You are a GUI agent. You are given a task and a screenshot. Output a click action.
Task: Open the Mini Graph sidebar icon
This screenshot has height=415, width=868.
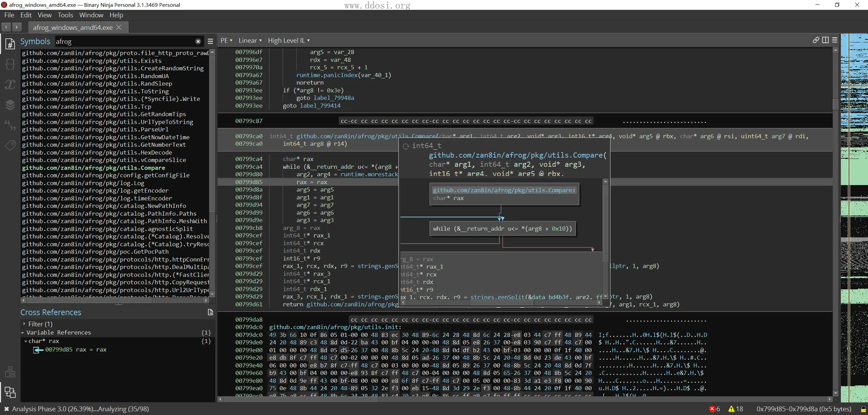[10, 372]
